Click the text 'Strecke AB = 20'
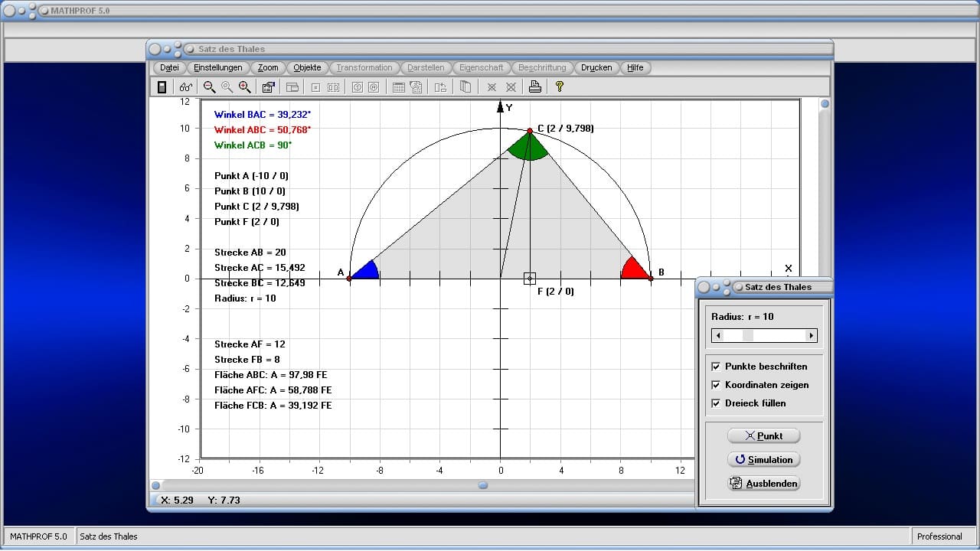The width and height of the screenshot is (980, 551). 250,253
